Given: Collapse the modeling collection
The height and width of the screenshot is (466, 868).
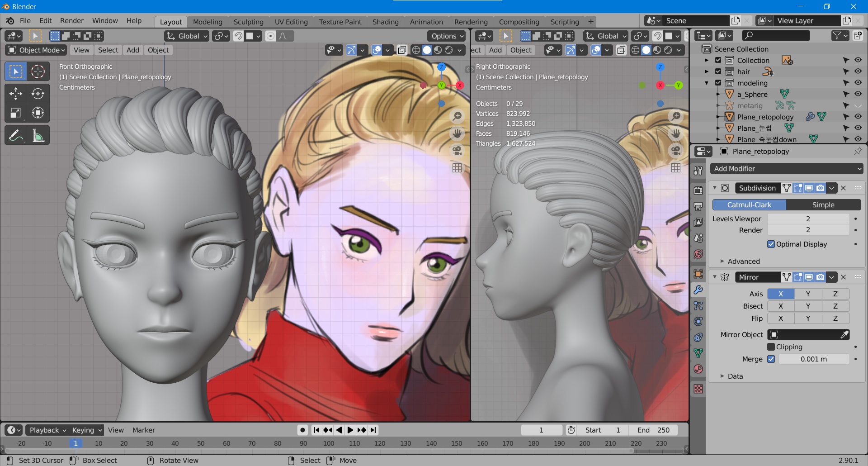Looking at the screenshot, I should [x=707, y=83].
